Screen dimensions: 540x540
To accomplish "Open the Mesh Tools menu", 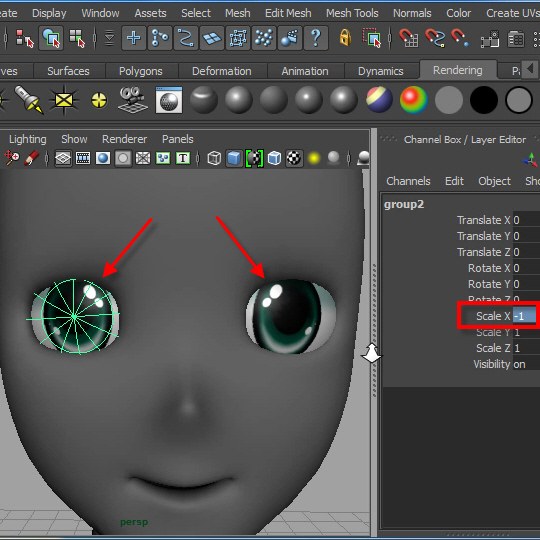I will point(352,13).
